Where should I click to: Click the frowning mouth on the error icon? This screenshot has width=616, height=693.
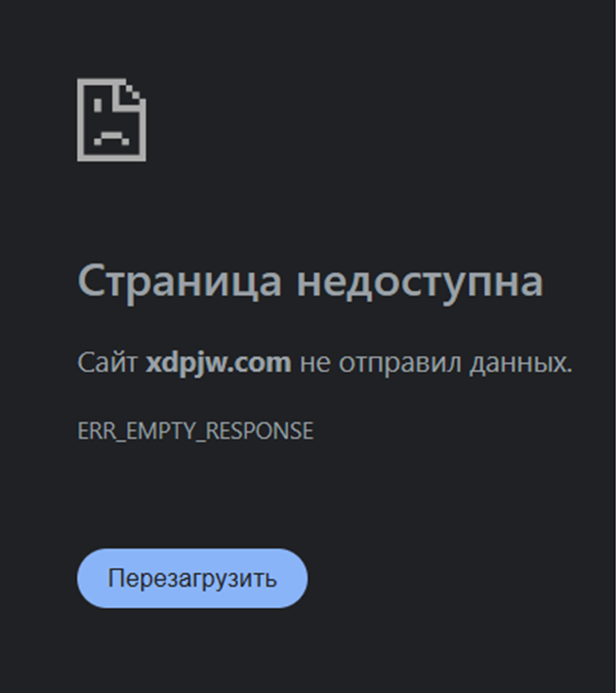click(111, 138)
